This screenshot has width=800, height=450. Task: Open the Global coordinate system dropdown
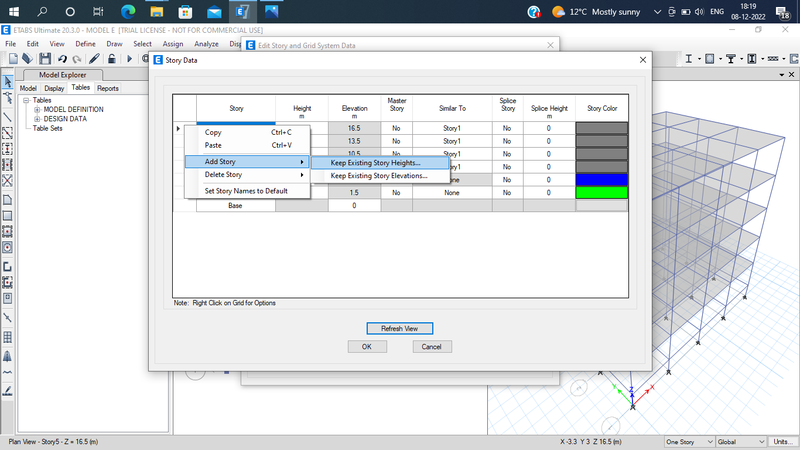click(741, 442)
